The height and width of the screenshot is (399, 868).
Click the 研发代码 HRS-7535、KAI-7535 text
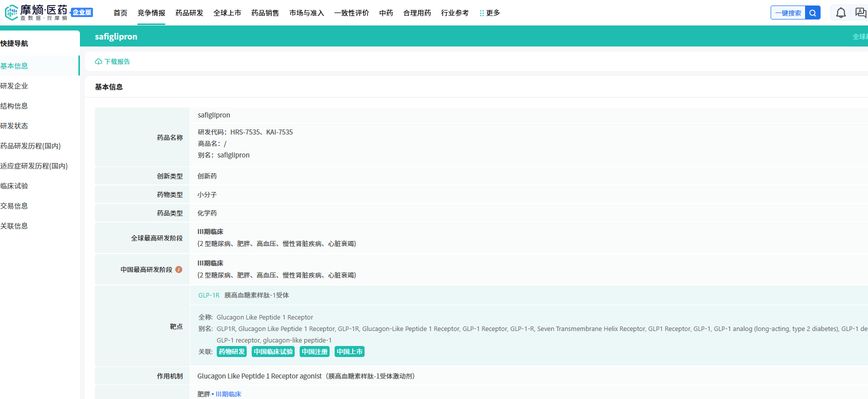click(245, 132)
